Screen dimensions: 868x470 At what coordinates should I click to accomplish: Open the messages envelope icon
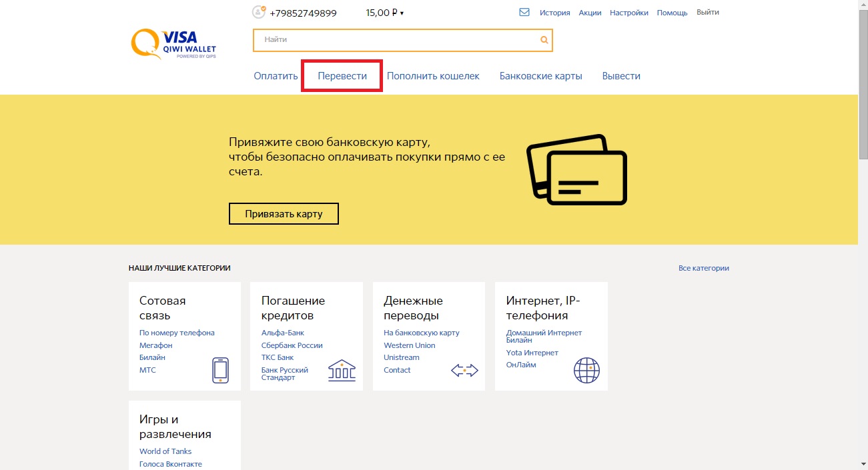(524, 12)
